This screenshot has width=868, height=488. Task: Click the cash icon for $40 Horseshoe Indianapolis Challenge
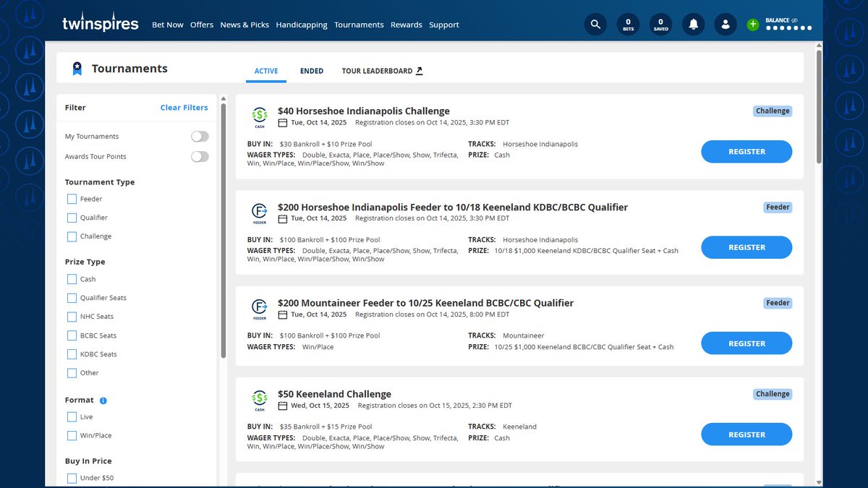tap(259, 116)
